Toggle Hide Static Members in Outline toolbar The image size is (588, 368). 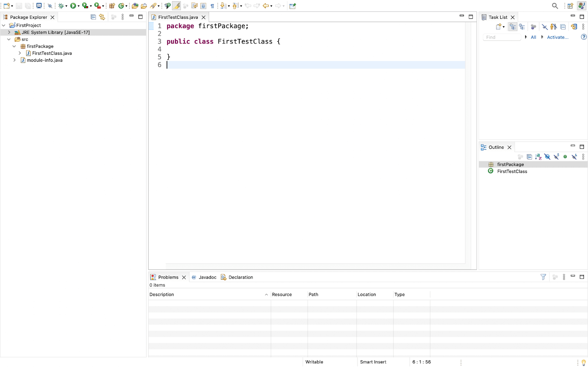tap(556, 157)
